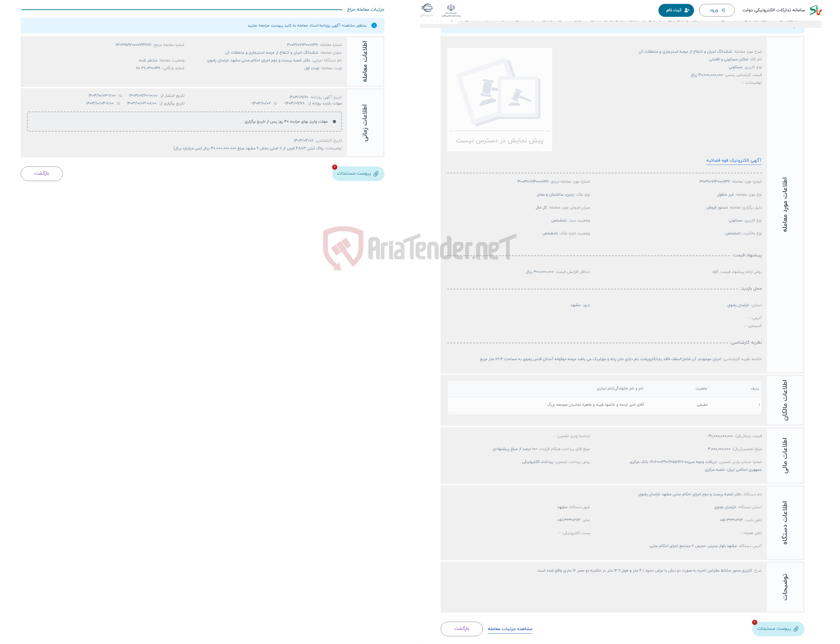Click the بازگشت back button on left panel
840x644 pixels.
point(43,173)
